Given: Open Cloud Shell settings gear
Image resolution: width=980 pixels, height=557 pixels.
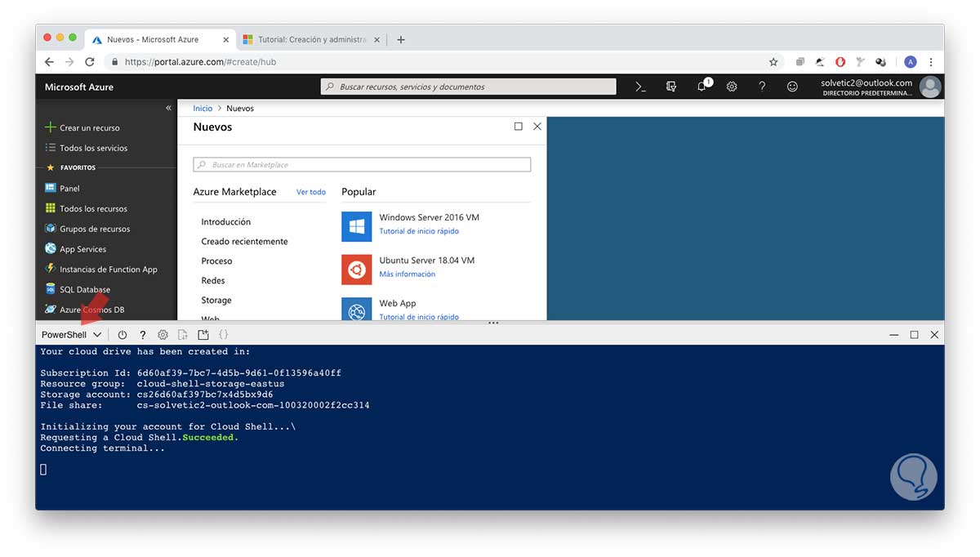Looking at the screenshot, I should click(x=163, y=335).
